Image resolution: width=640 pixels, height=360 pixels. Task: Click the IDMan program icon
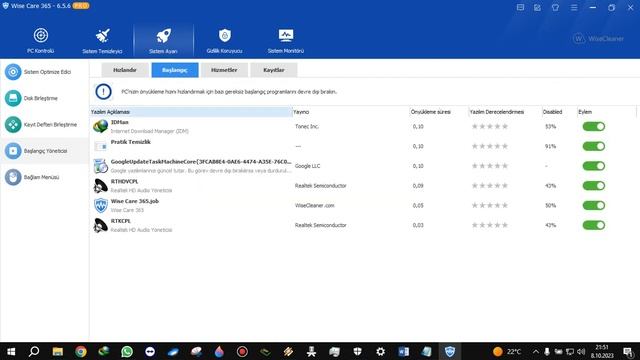[x=100, y=126]
